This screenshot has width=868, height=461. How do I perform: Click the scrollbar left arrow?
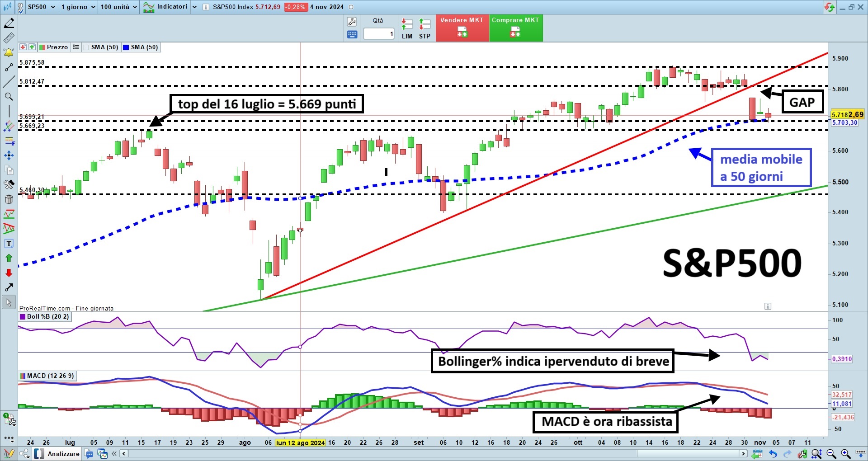tap(123, 453)
